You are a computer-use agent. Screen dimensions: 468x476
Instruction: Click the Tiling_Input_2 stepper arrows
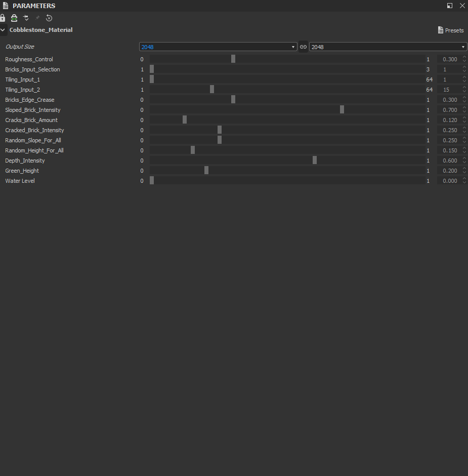(x=464, y=89)
